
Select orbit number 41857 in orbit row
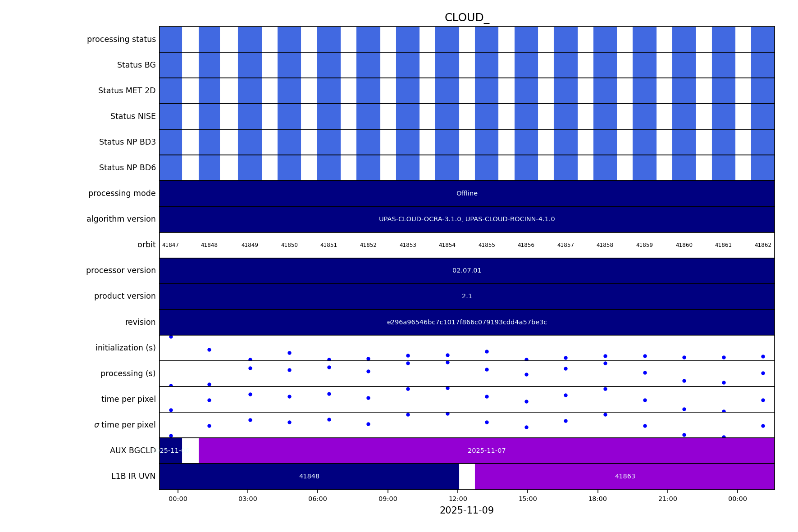click(x=565, y=245)
